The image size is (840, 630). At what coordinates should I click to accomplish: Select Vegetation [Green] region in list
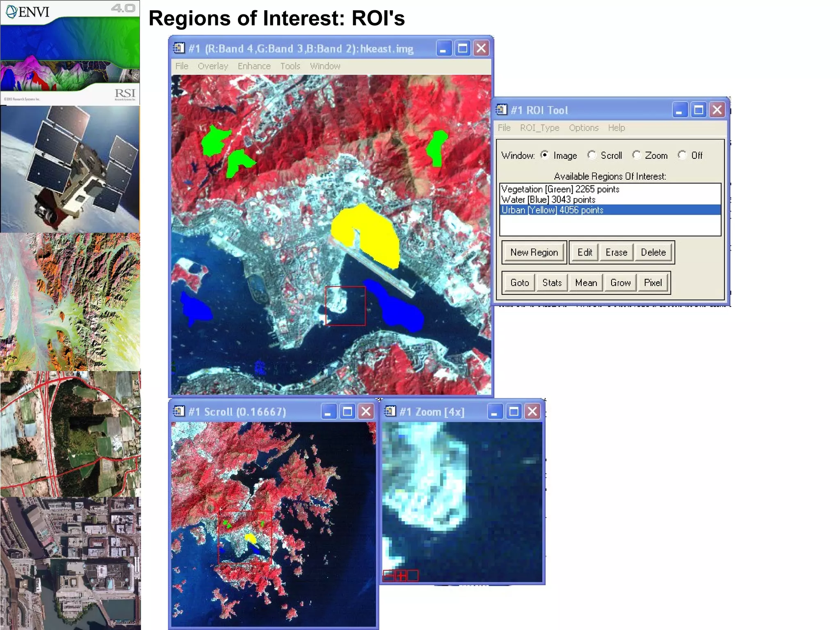560,189
